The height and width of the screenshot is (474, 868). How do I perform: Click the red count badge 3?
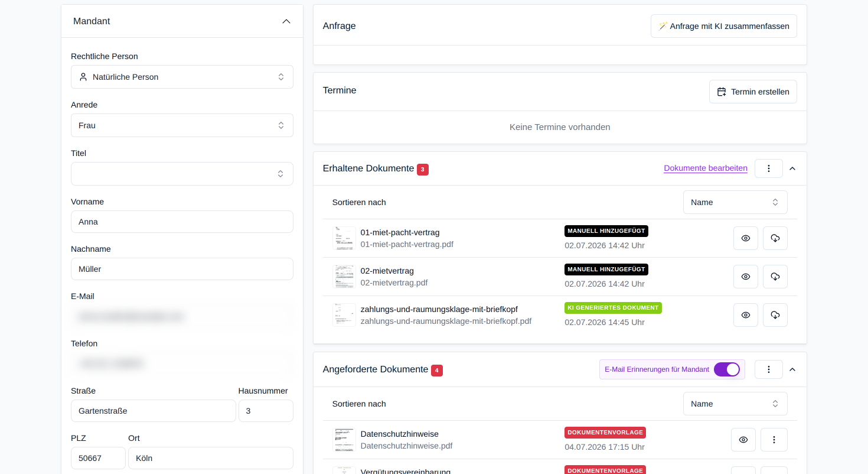tap(423, 170)
